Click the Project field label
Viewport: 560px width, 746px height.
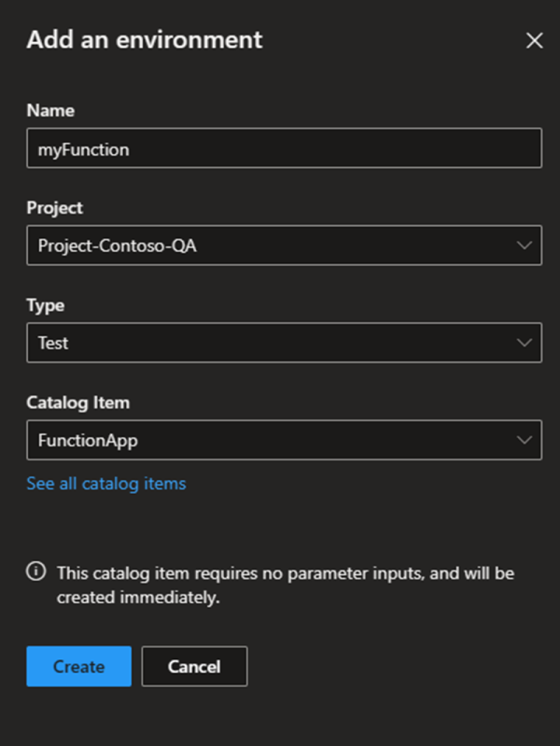tap(55, 207)
